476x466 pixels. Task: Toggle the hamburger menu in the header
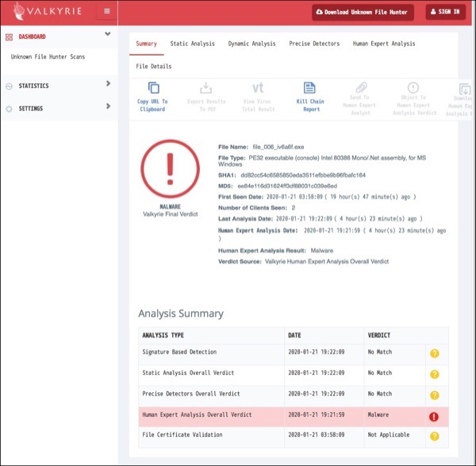[x=106, y=12]
